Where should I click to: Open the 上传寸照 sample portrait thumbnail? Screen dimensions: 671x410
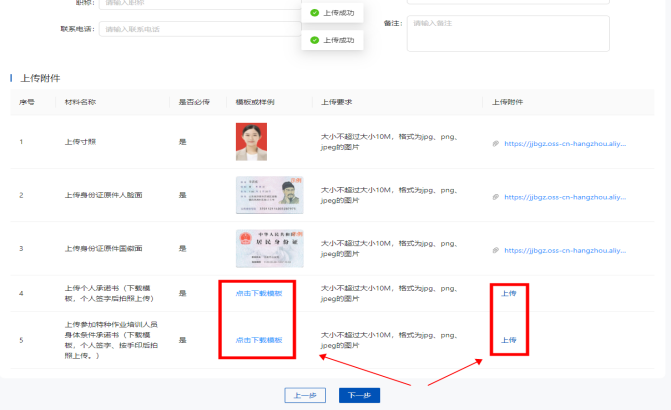tap(251, 142)
